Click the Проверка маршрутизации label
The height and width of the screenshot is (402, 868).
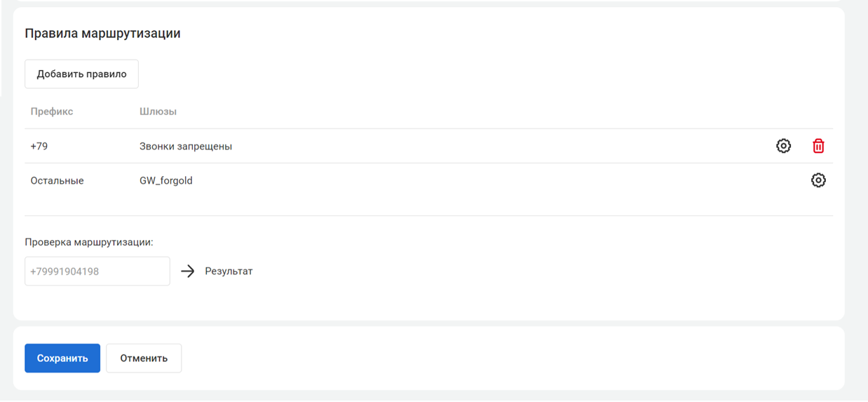[89, 242]
